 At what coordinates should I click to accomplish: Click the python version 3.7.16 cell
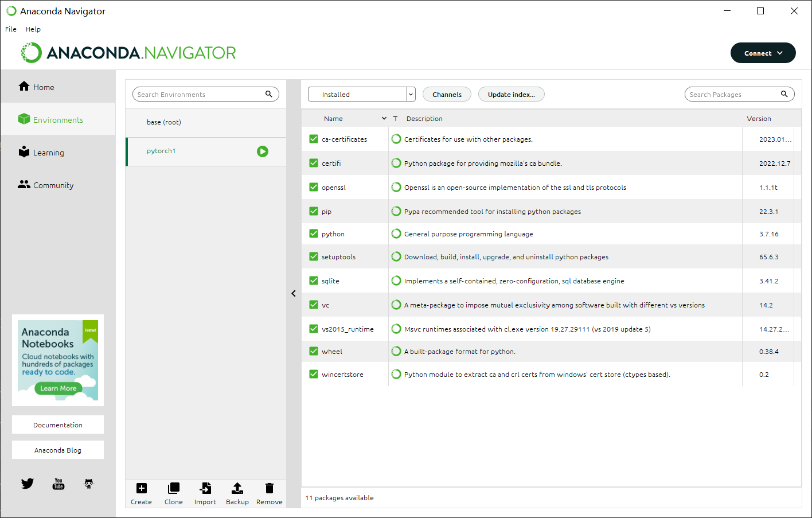pos(769,234)
